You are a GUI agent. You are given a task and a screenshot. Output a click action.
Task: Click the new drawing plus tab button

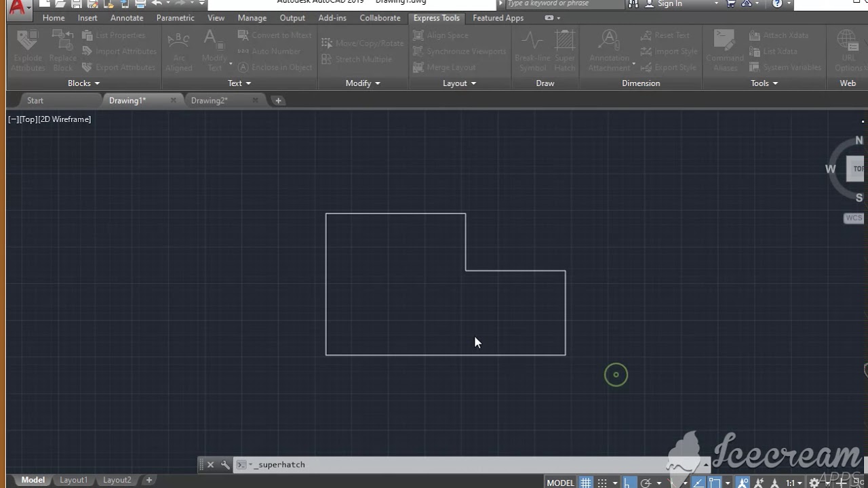click(x=278, y=100)
